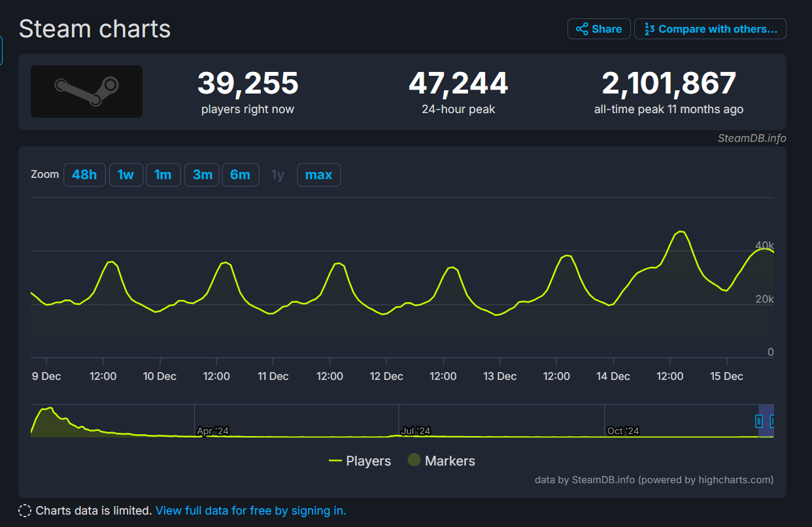Click the dashed circle limited-data icon

point(25,511)
